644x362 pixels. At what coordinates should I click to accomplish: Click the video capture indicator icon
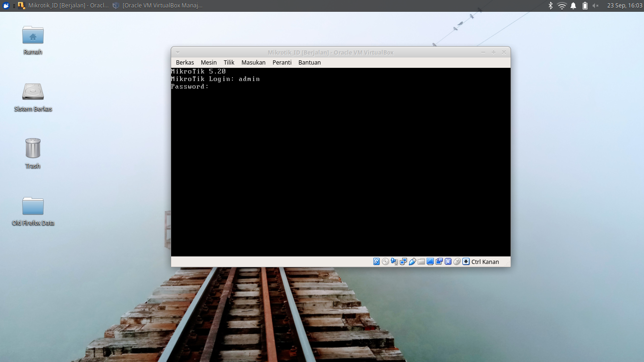coord(439,261)
